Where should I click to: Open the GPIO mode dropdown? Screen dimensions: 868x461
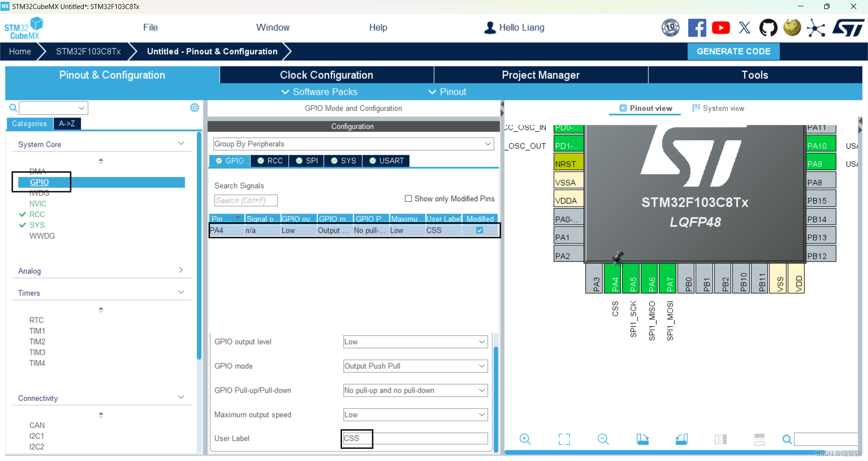(x=415, y=366)
